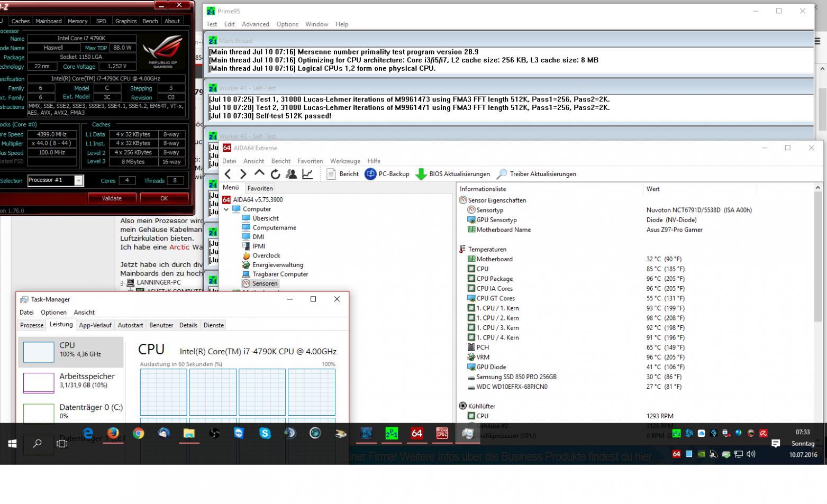Viewport: 827px width, 504px height.
Task: Open Firefox from taskbar
Action: tap(113, 433)
